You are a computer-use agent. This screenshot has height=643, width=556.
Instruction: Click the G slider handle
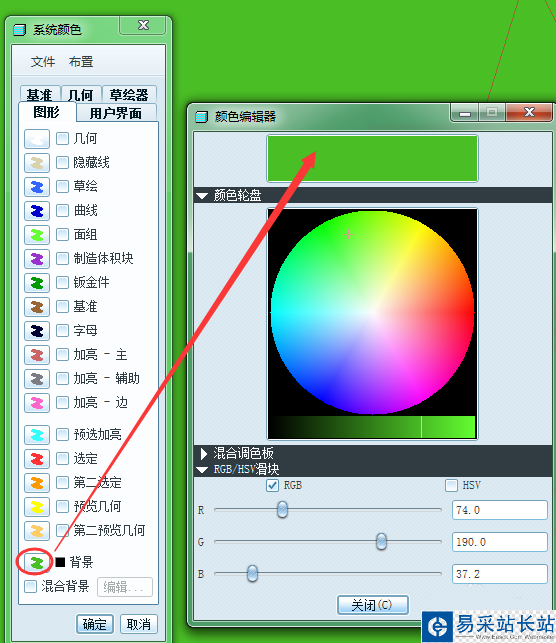click(381, 542)
